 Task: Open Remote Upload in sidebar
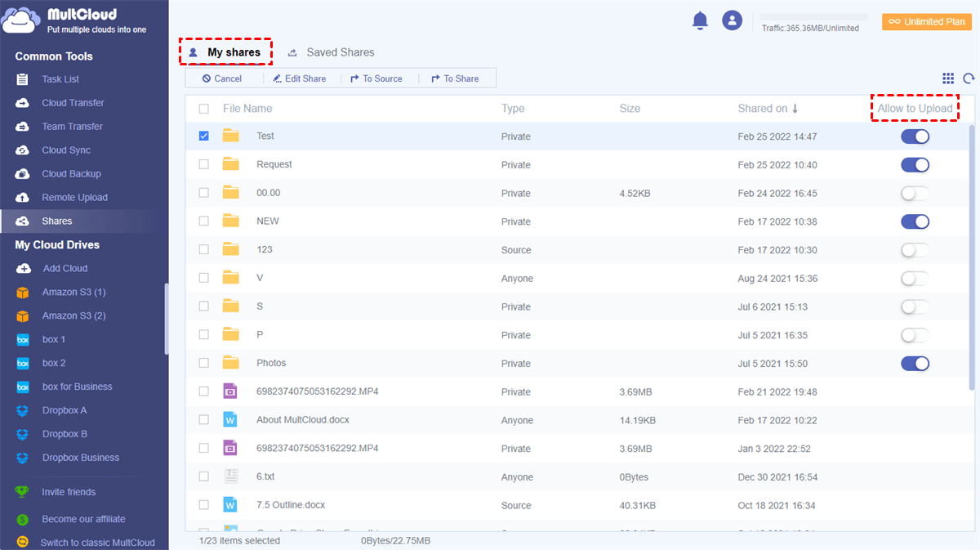point(74,198)
